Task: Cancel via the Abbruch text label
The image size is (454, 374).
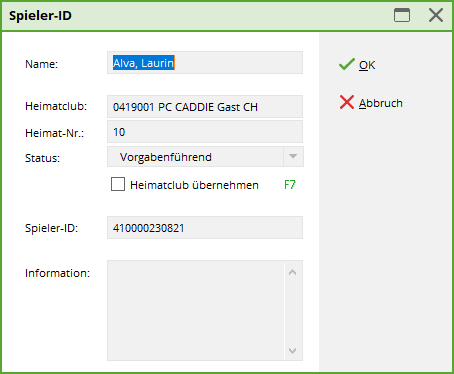Action: click(381, 103)
